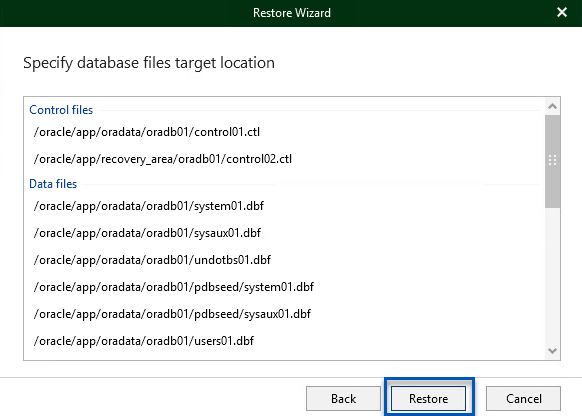Click the scrollbar thumb grip
Viewport: 582px width, 416px height.
tap(552, 160)
